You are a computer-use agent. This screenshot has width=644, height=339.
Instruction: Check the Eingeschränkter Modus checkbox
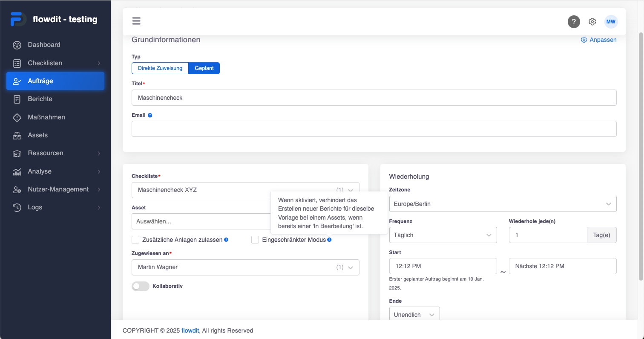pyautogui.click(x=255, y=240)
